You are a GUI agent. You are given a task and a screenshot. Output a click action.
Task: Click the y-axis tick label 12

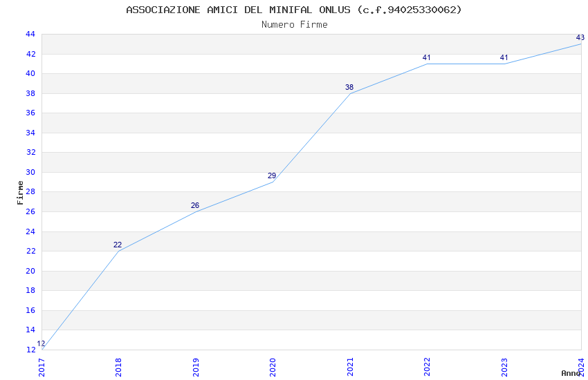[x=30, y=350]
